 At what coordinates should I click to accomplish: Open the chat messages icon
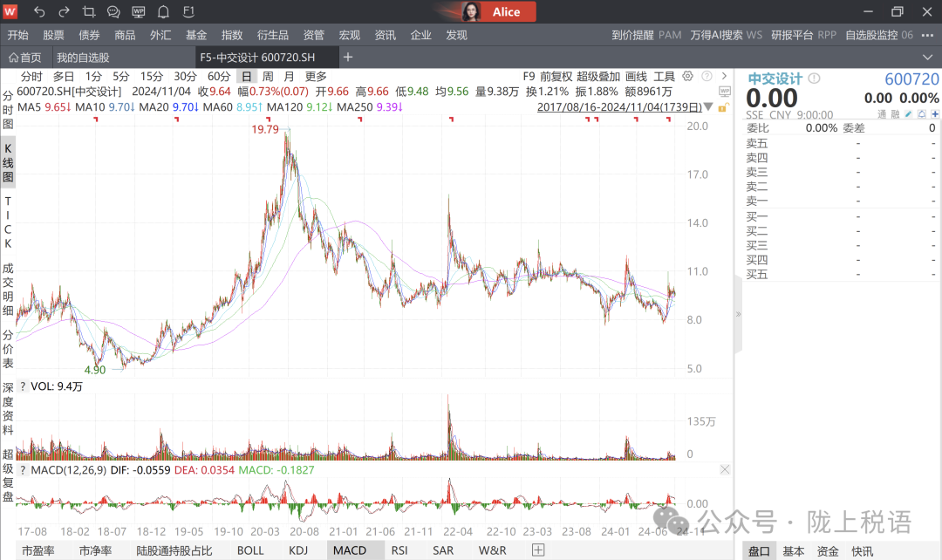[x=113, y=11]
